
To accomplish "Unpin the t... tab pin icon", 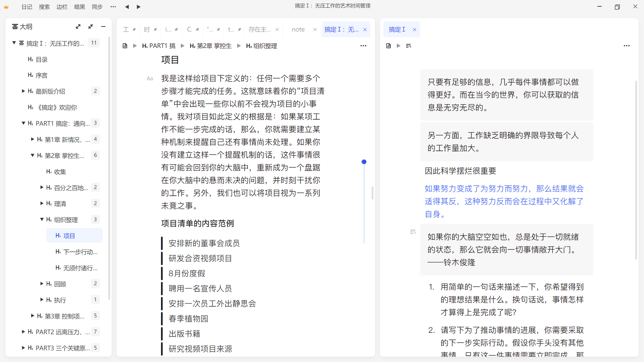I will [239, 29].
